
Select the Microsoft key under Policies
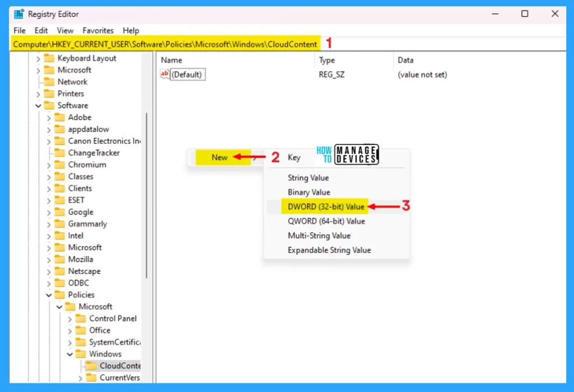(95, 306)
